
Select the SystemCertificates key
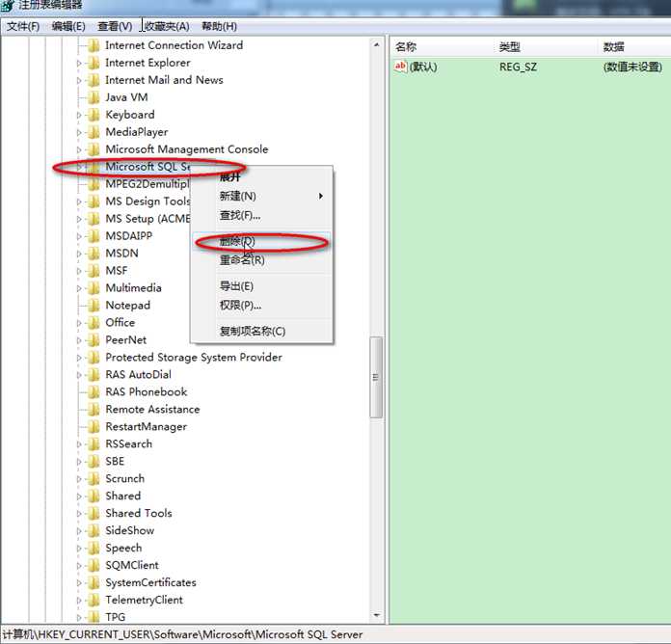coord(150,583)
